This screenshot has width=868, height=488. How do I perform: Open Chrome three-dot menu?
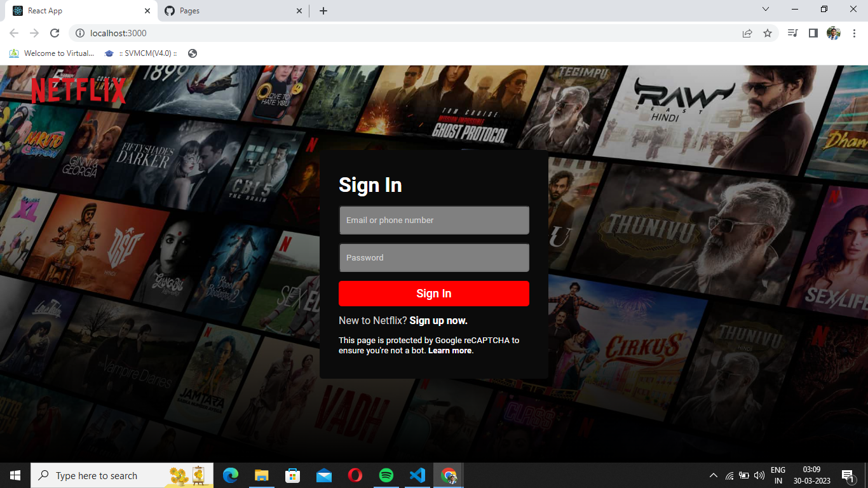point(854,33)
